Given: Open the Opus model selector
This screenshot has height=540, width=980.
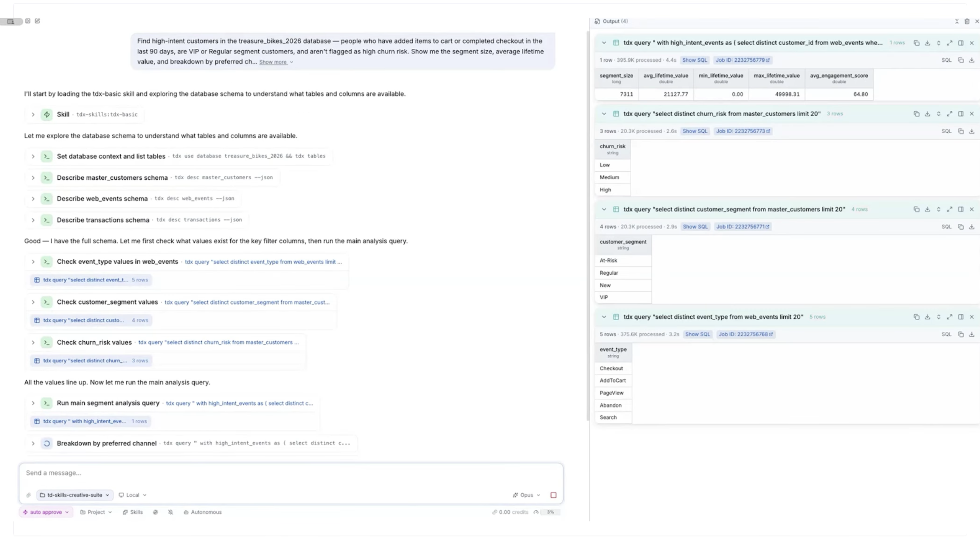Looking at the screenshot, I should point(526,495).
